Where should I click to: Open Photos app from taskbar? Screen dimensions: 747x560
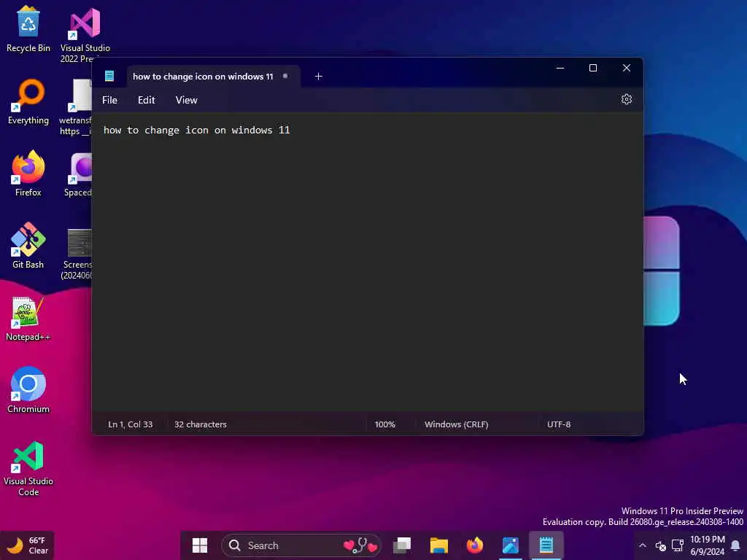click(510, 545)
